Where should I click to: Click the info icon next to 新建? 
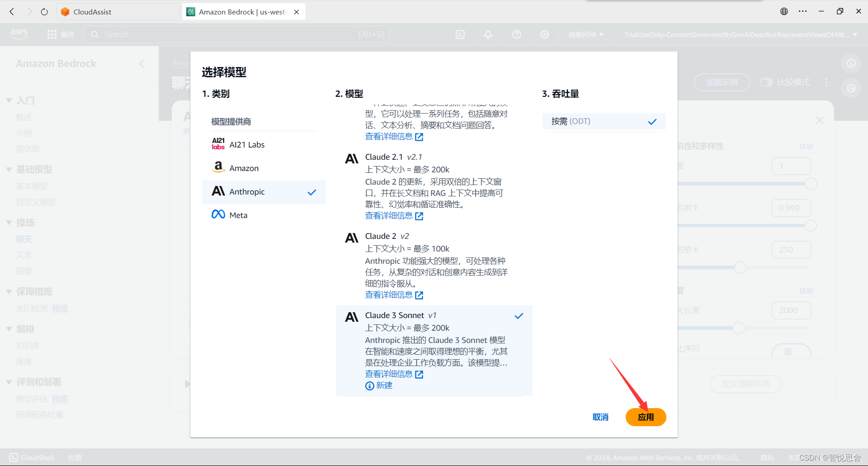(369, 386)
